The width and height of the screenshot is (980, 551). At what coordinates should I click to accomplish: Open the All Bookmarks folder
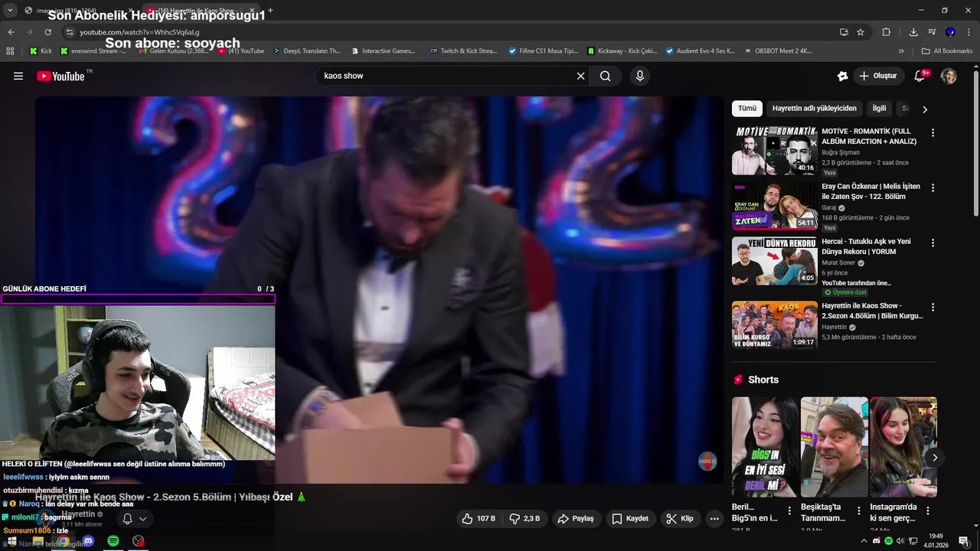(x=947, y=51)
